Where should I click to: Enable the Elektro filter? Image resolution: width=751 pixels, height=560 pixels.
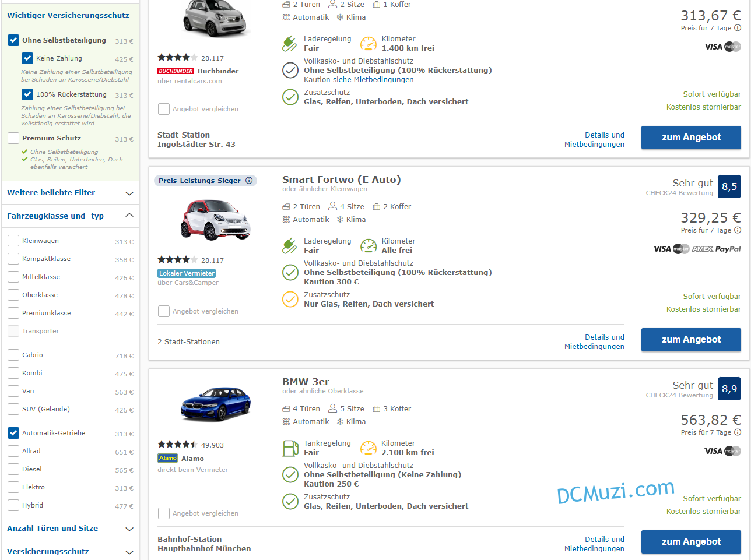point(13,487)
